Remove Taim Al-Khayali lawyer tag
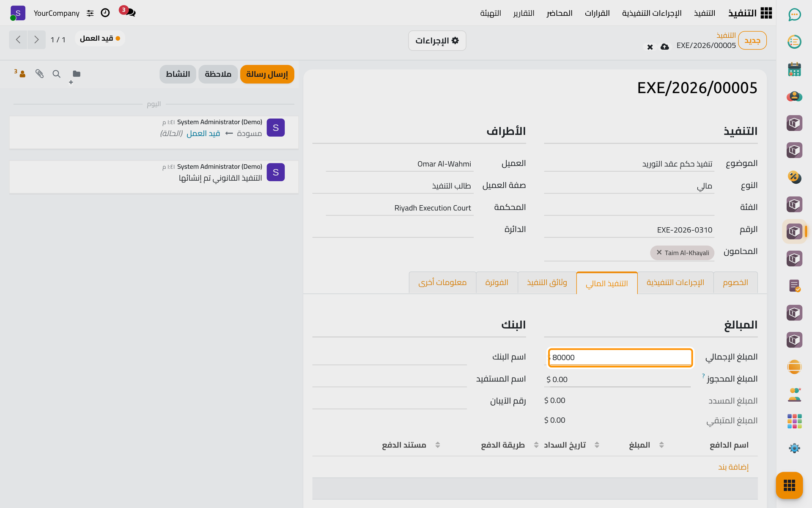 pyautogui.click(x=659, y=252)
